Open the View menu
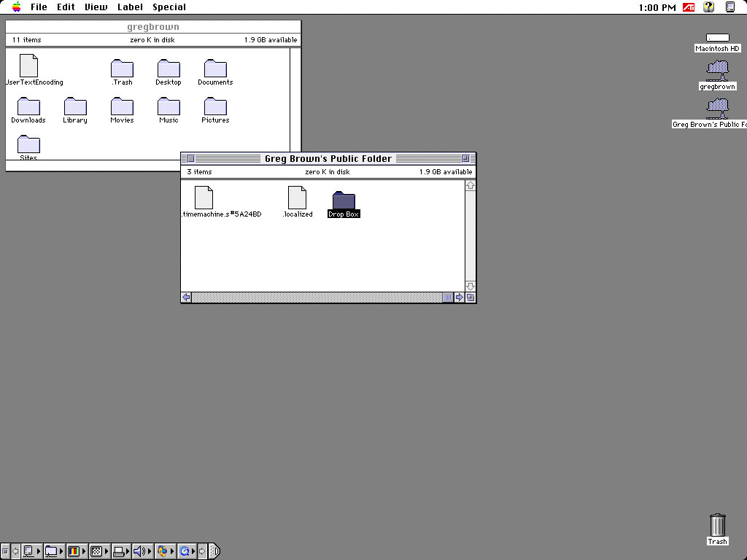This screenshot has height=560, width=747. (96, 7)
